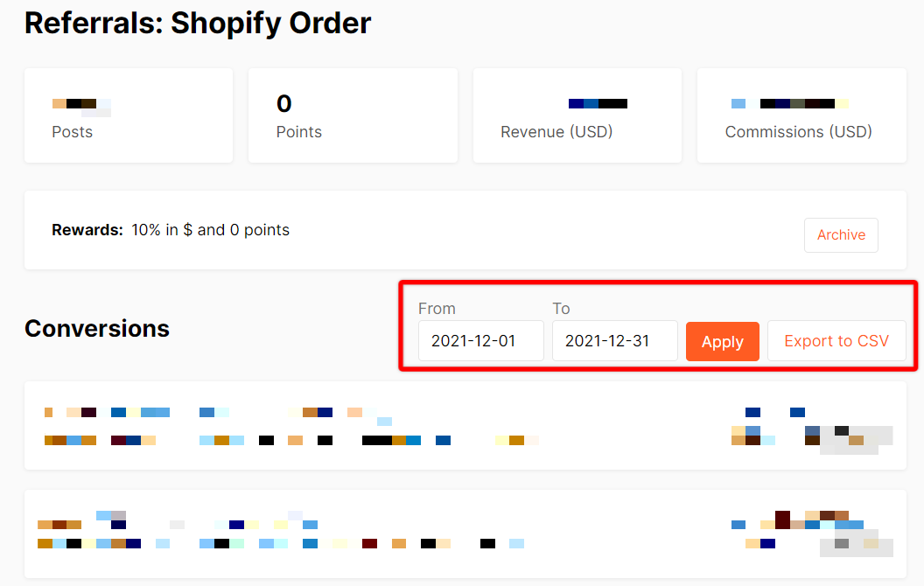
Task: Click the To label above date
Action: click(561, 309)
